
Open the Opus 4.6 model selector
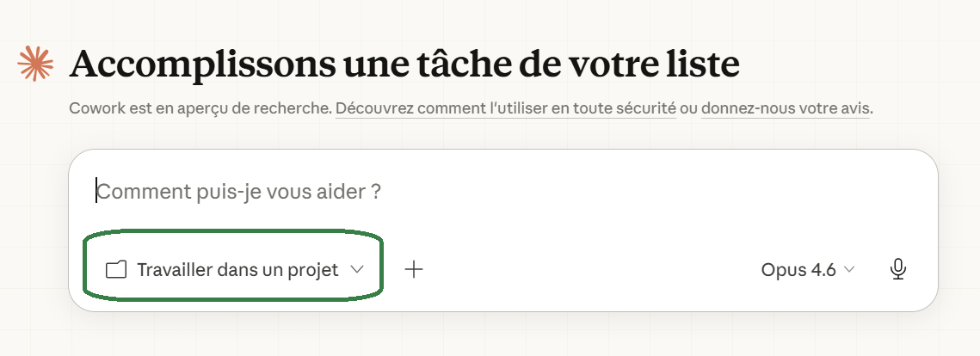tap(808, 270)
